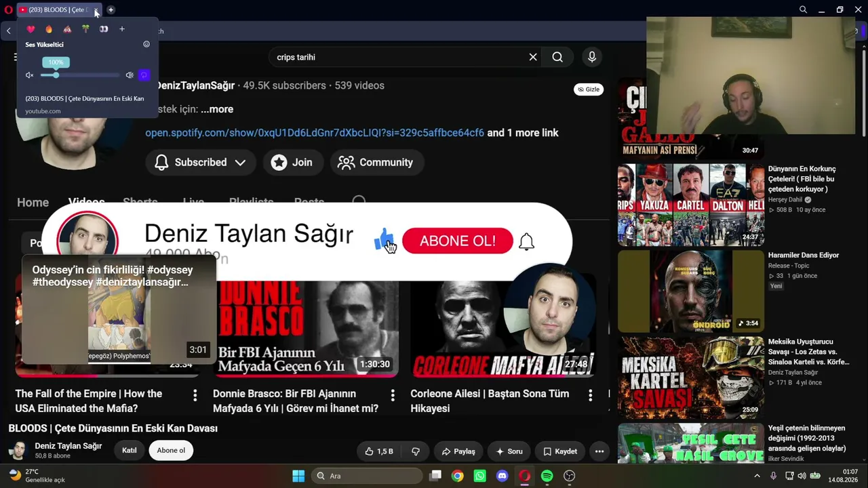
Task: Open options menu for the Donnie Brasco video
Action: [x=393, y=394]
